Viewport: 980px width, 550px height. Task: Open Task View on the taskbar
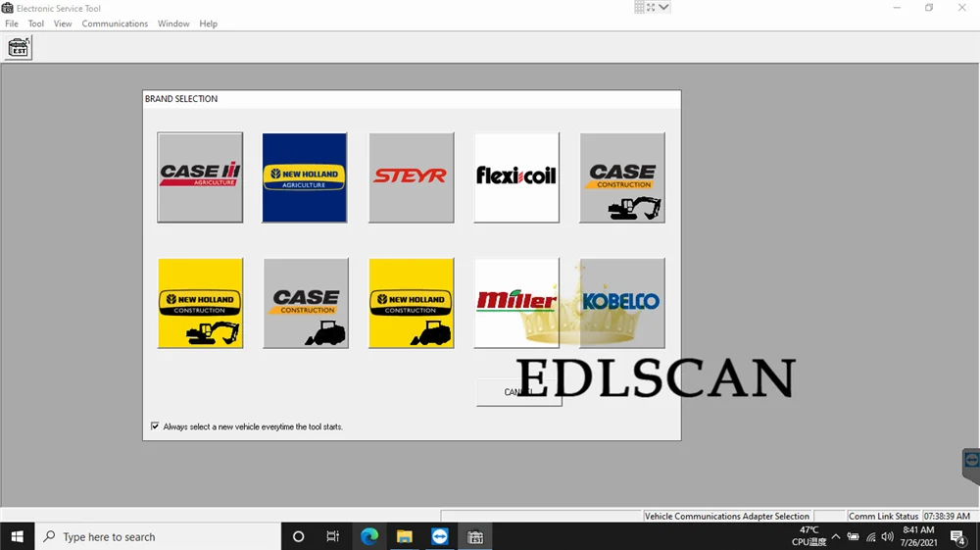tap(332, 537)
